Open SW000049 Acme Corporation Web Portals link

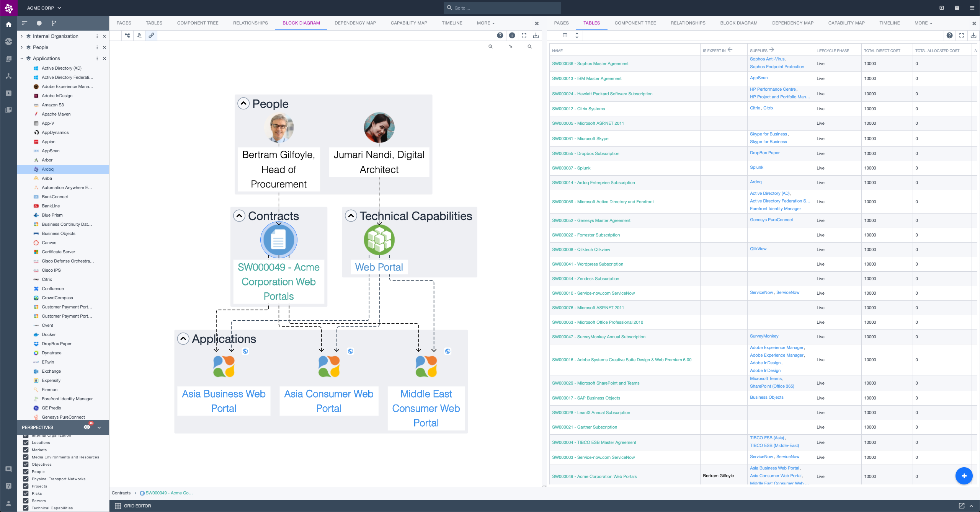click(x=595, y=476)
